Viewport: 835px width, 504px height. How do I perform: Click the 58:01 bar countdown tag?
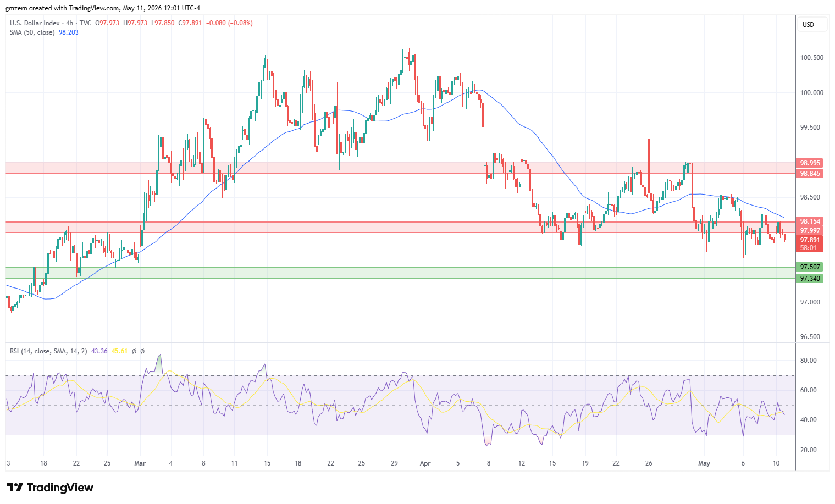(810, 248)
